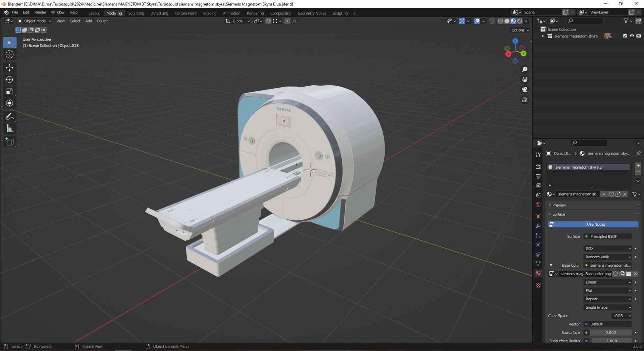Switch to Shading workspace tab
644x351 pixels.
[x=210, y=13]
